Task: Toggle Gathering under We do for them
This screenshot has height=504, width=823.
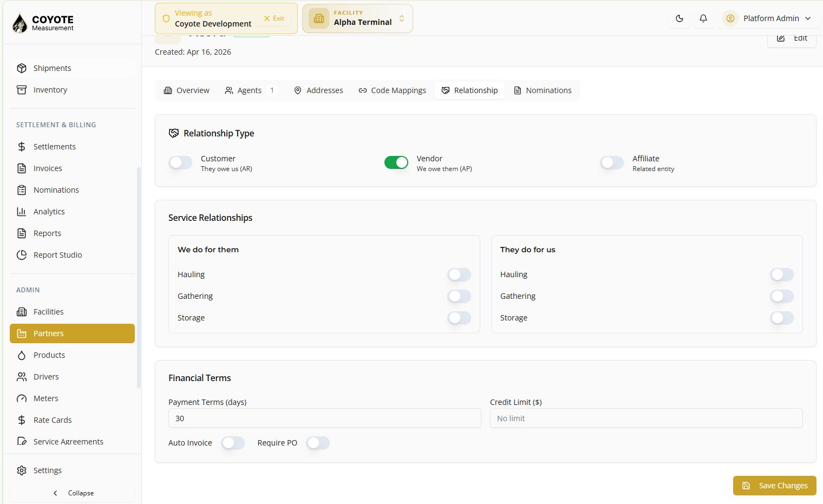Action: pyautogui.click(x=459, y=296)
